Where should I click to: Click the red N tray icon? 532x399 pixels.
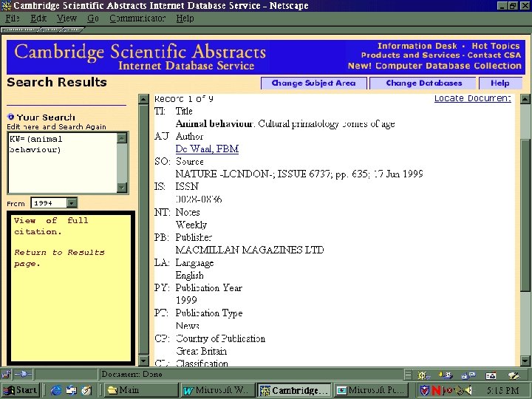tap(436, 391)
